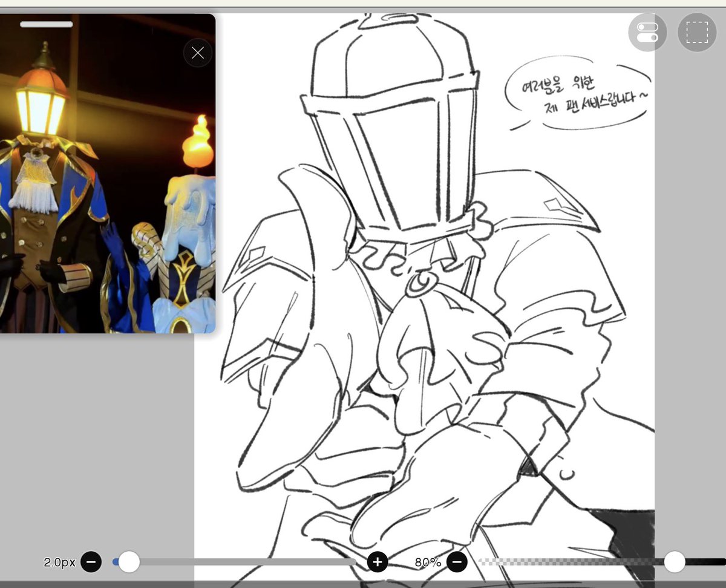The image size is (726, 588).
Task: Click the 80% opacity value
Action: 428,562
